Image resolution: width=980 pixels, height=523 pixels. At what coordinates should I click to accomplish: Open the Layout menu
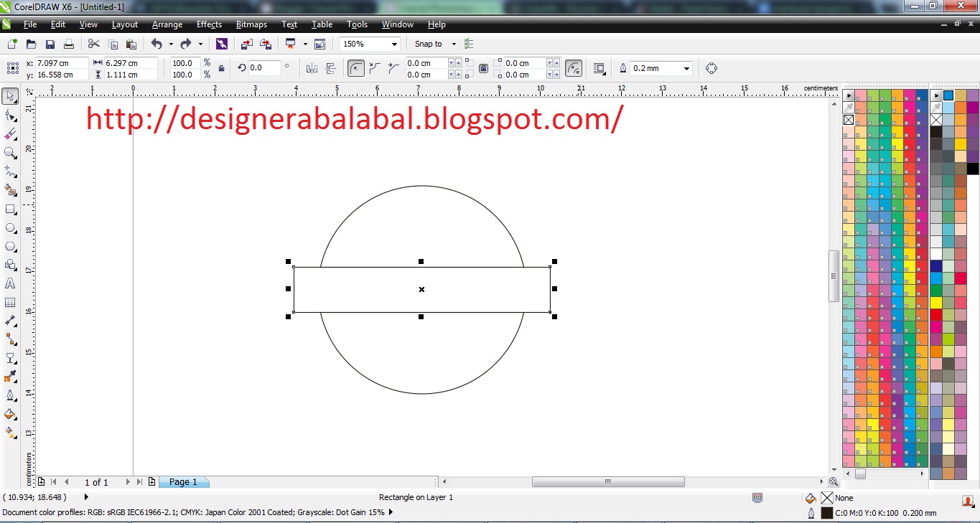[125, 24]
